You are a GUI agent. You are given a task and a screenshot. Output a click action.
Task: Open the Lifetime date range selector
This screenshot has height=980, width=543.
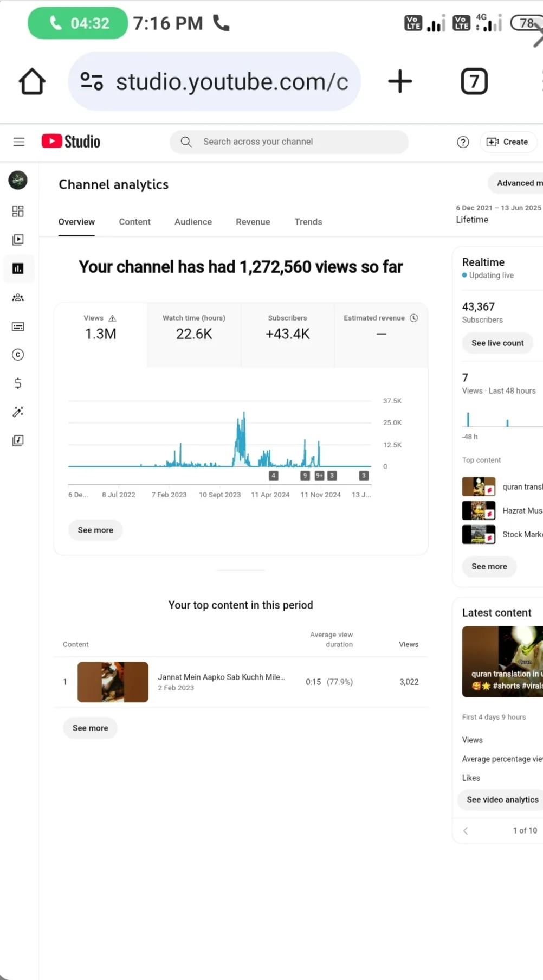pyautogui.click(x=499, y=214)
